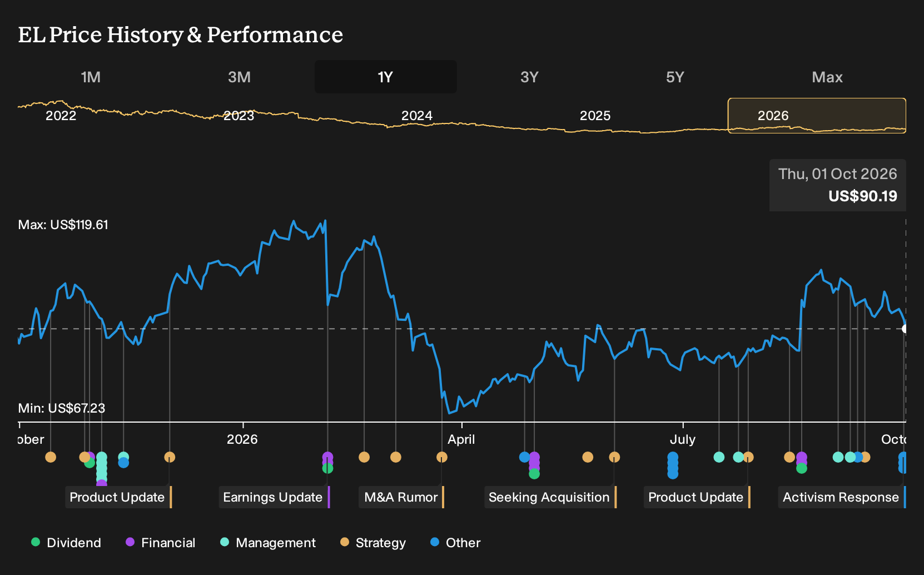The width and height of the screenshot is (924, 575).
Task: Open the leftmost Product Update event label
Action: tap(117, 497)
